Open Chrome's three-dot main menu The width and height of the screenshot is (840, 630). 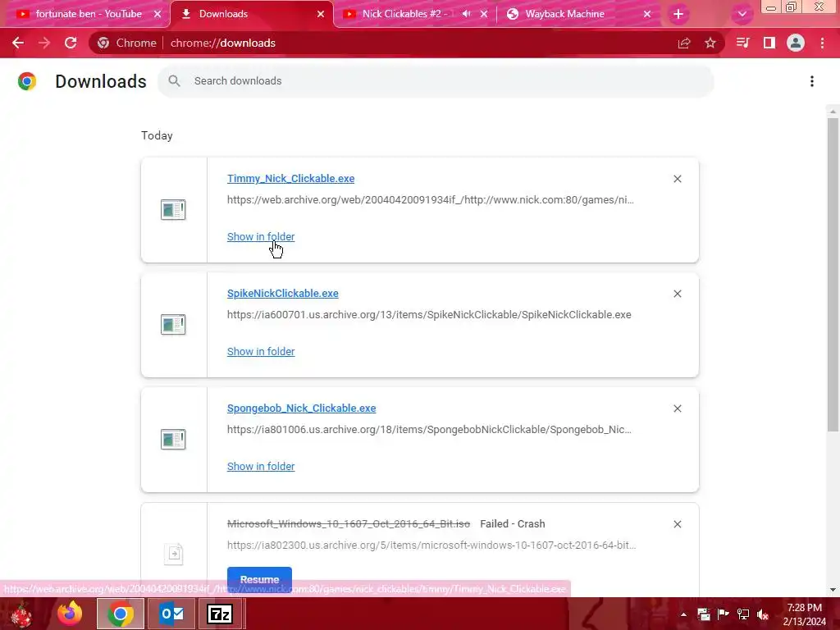[822, 43]
